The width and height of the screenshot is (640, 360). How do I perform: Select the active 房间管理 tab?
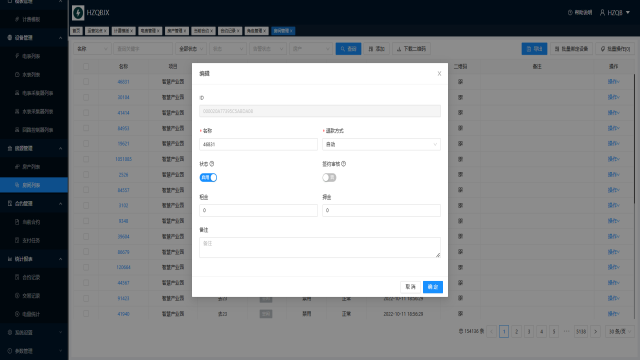coord(283,31)
